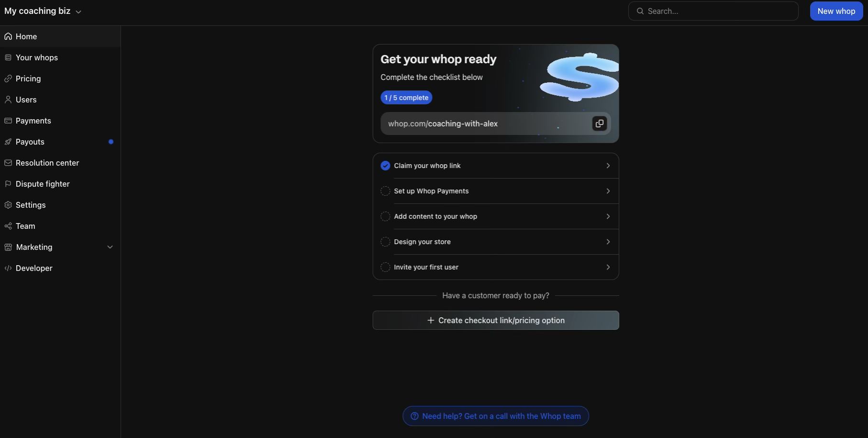Click the Design your store label
The width and height of the screenshot is (868, 438).
[422, 242]
